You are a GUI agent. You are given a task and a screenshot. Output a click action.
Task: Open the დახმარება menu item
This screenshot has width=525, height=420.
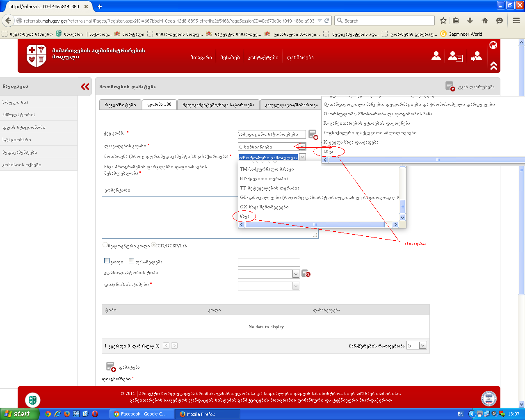pos(300,57)
